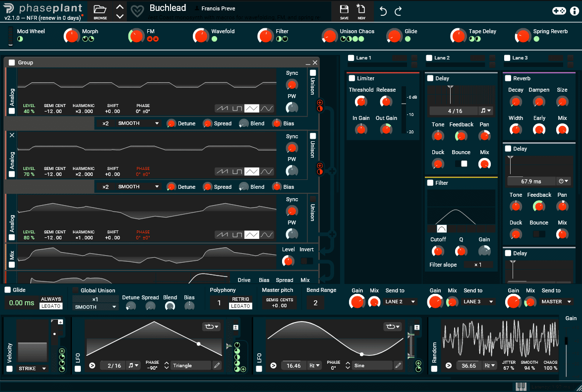Screen dimensions: 582x392
Task: Open Triangle LFO rate sync unit dropdown
Action: 133,366
